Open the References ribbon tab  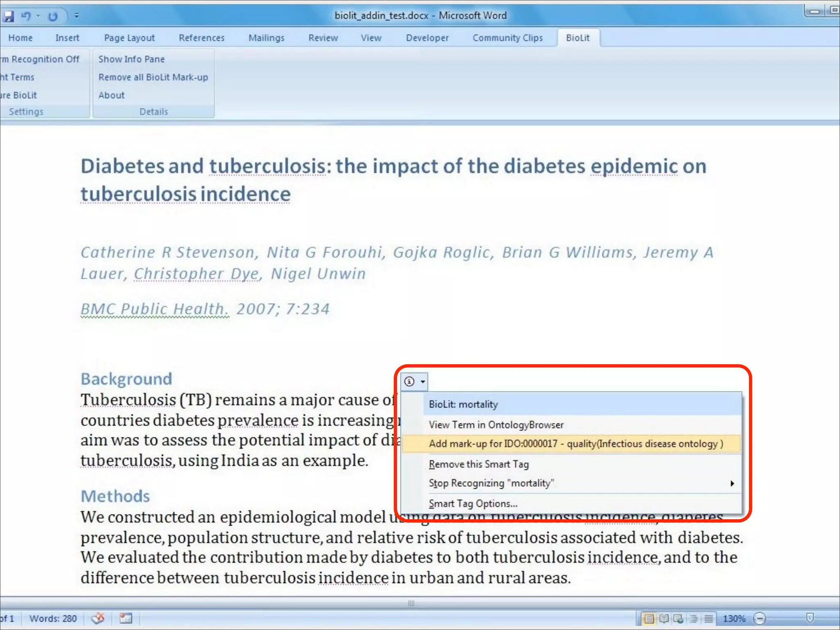(201, 38)
